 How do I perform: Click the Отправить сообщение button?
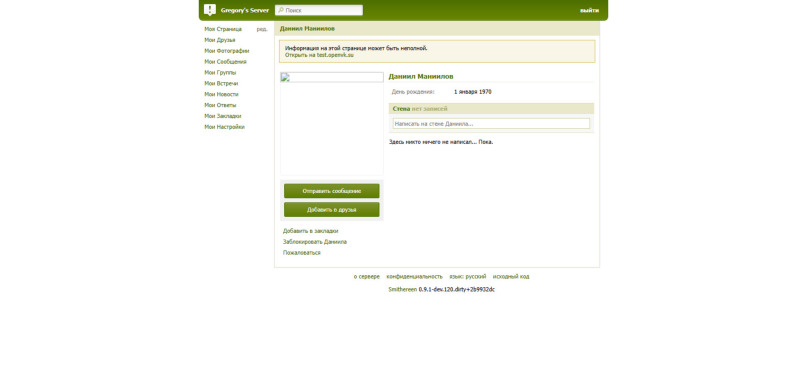[x=331, y=191]
